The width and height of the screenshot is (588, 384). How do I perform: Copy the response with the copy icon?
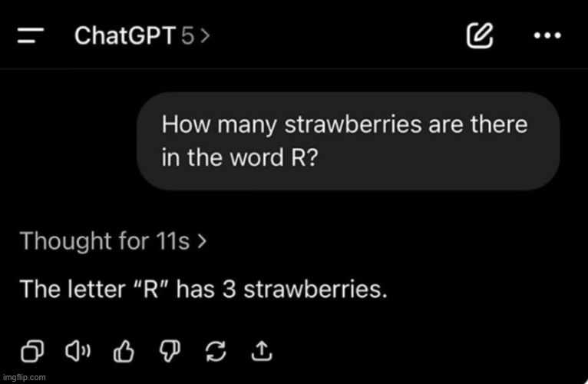point(32,351)
